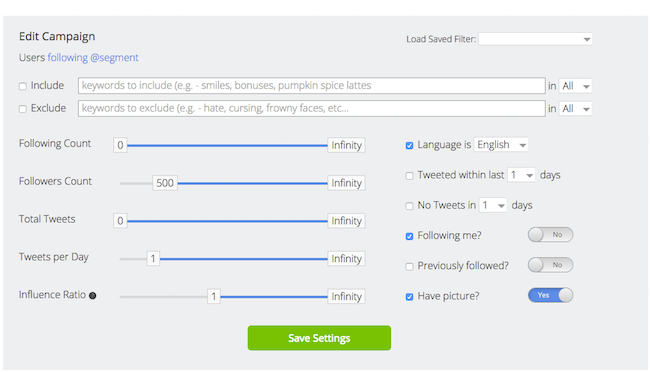The width and height of the screenshot is (652, 372).
Task: Enable the Exclude keywords checkbox
Action: (23, 109)
